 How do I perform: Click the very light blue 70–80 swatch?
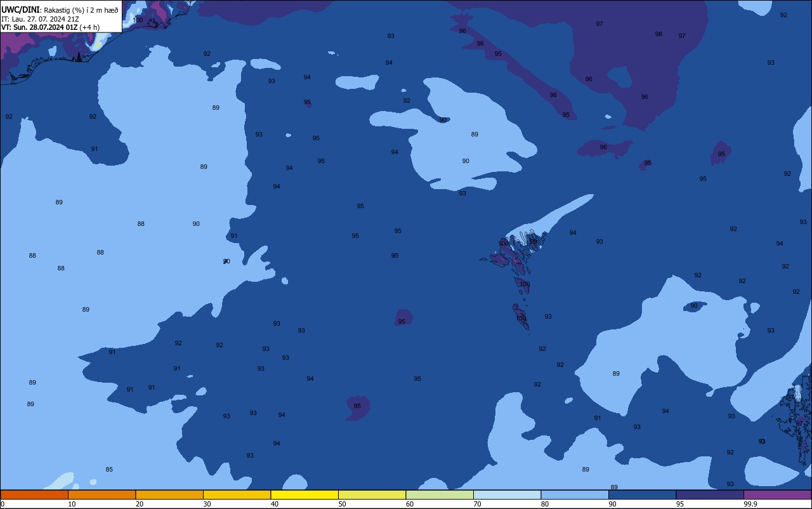point(507,494)
